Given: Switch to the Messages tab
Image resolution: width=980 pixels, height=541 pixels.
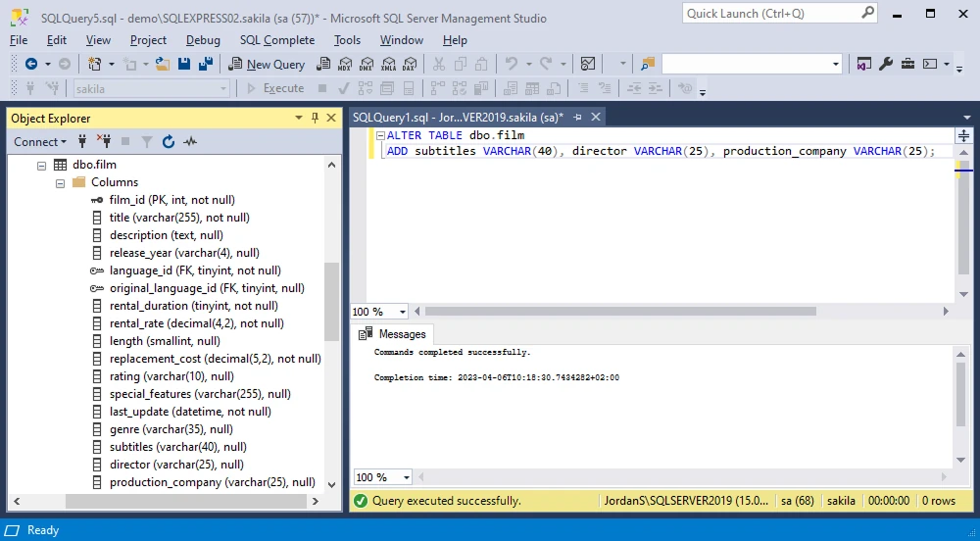Looking at the screenshot, I should (392, 334).
